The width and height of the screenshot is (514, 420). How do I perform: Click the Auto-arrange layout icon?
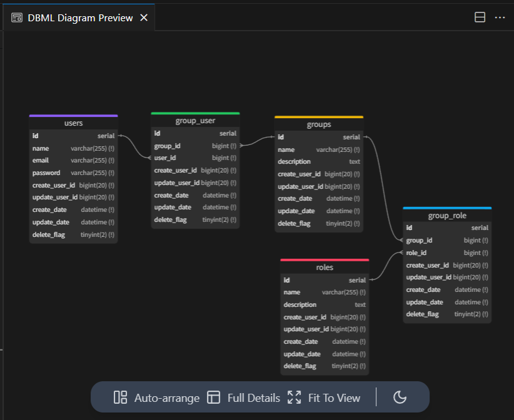pos(121,397)
